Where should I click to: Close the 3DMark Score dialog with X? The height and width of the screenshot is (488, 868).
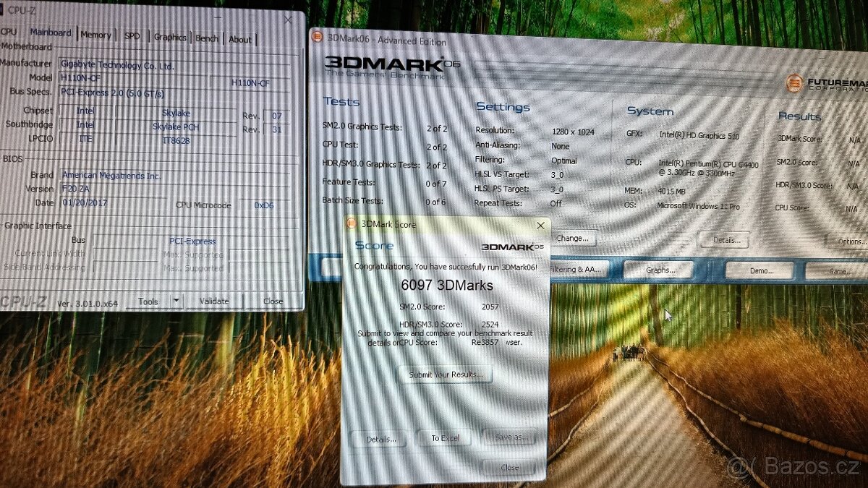pyautogui.click(x=540, y=226)
